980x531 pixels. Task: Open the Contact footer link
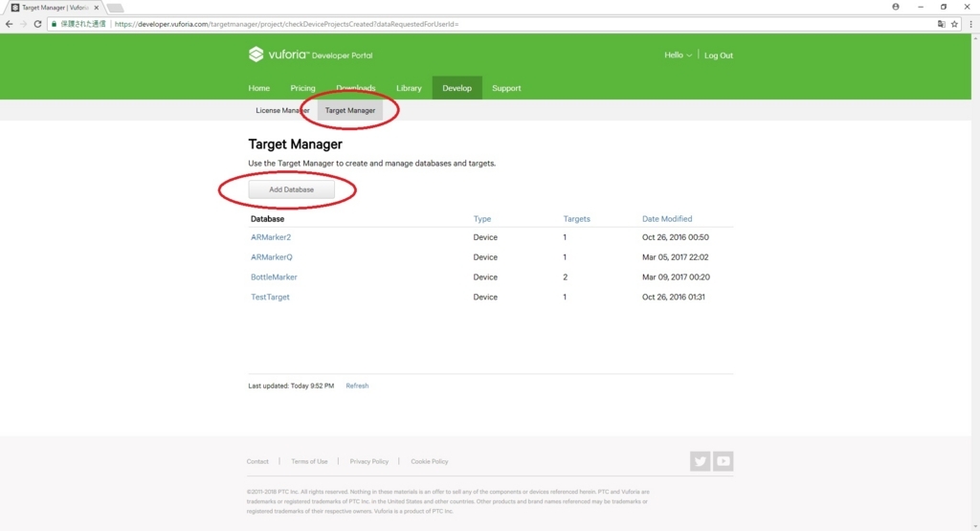[257, 462]
